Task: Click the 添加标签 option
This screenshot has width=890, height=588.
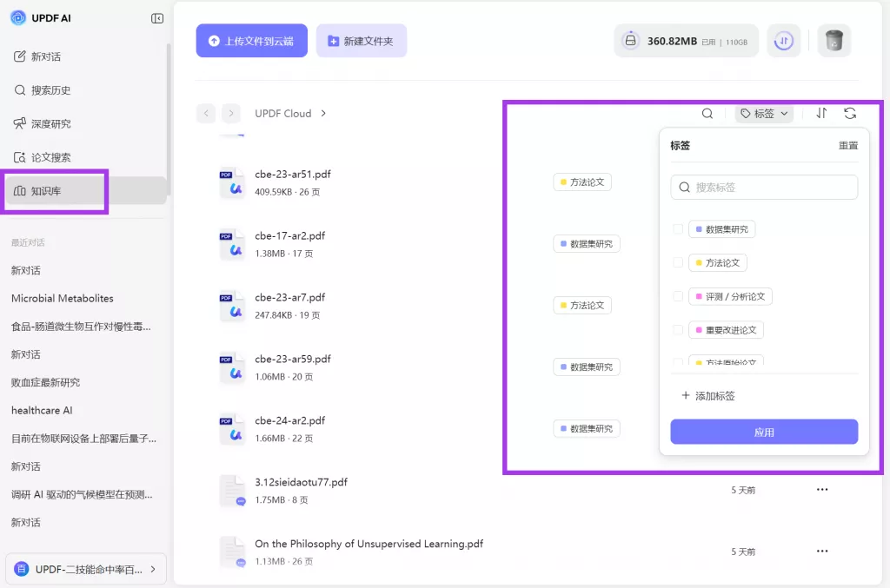Action: [x=708, y=396]
